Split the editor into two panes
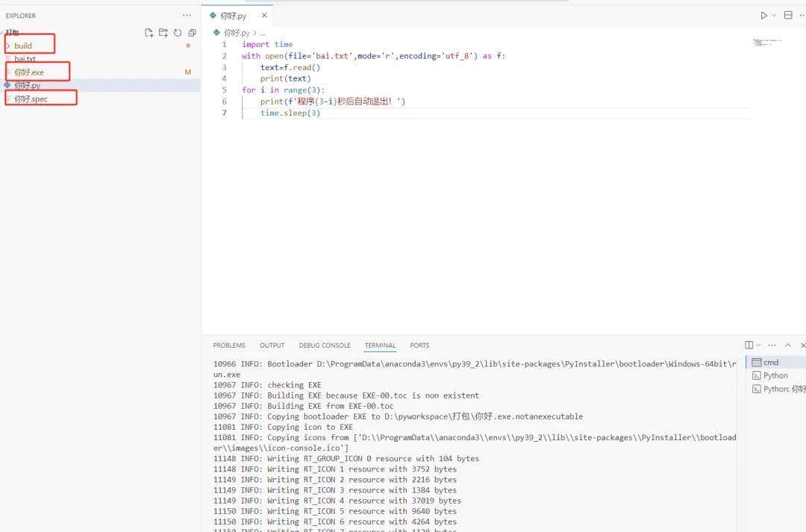This screenshot has height=532, width=806. click(787, 16)
